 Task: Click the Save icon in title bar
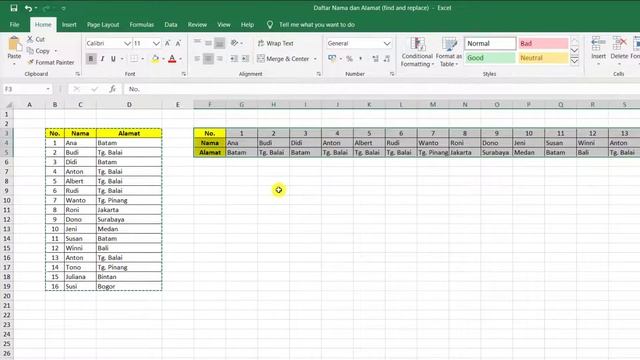(13, 8)
